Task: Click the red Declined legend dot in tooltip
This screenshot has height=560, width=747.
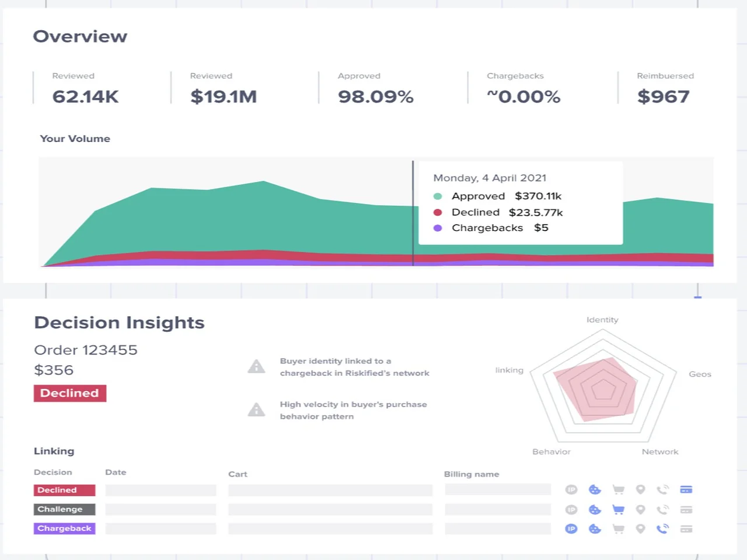Action: pos(438,212)
